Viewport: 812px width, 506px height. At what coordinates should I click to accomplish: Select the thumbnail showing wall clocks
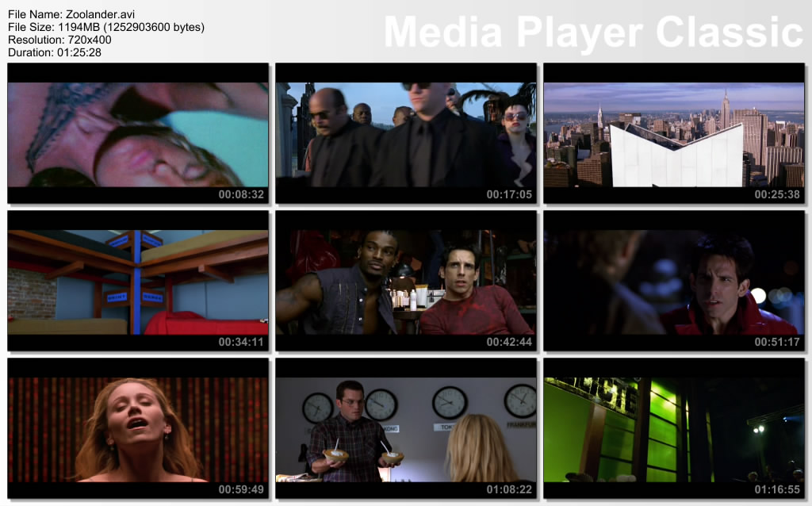(406, 429)
